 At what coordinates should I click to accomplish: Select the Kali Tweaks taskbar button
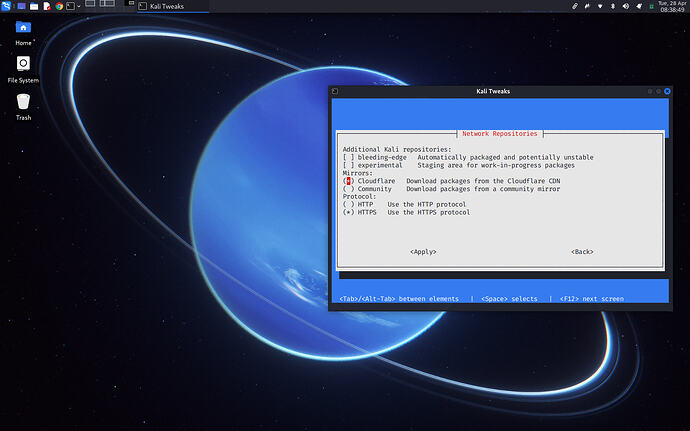click(x=173, y=6)
